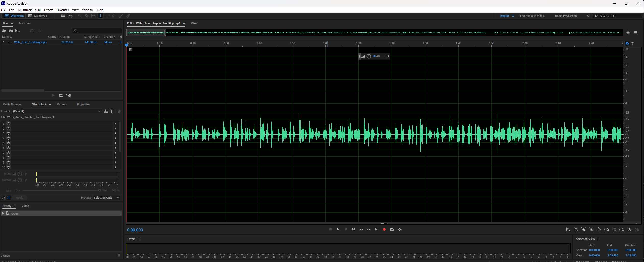Click the Record button in transport controls
644x262 pixels.
384,229
